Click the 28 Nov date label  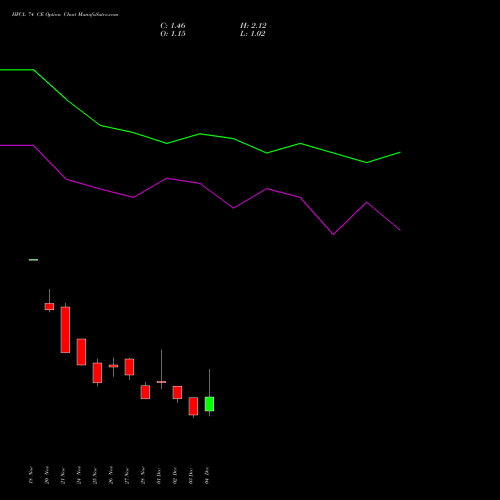point(143,475)
